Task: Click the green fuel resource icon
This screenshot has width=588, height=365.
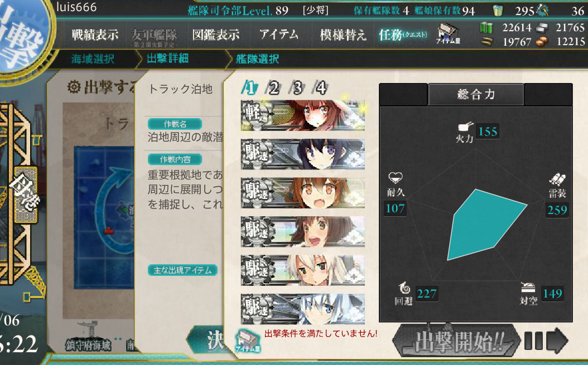Action: [x=486, y=27]
